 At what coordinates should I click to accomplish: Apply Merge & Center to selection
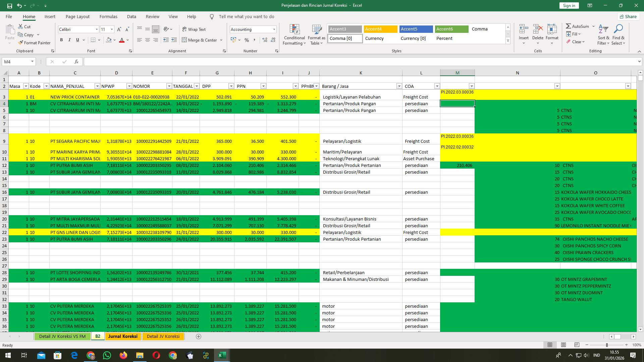pos(200,40)
